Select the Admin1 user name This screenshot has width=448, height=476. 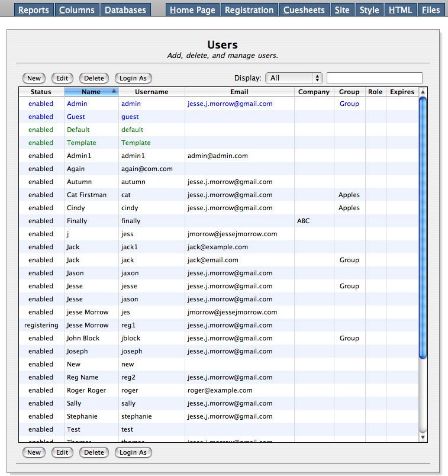click(79, 156)
